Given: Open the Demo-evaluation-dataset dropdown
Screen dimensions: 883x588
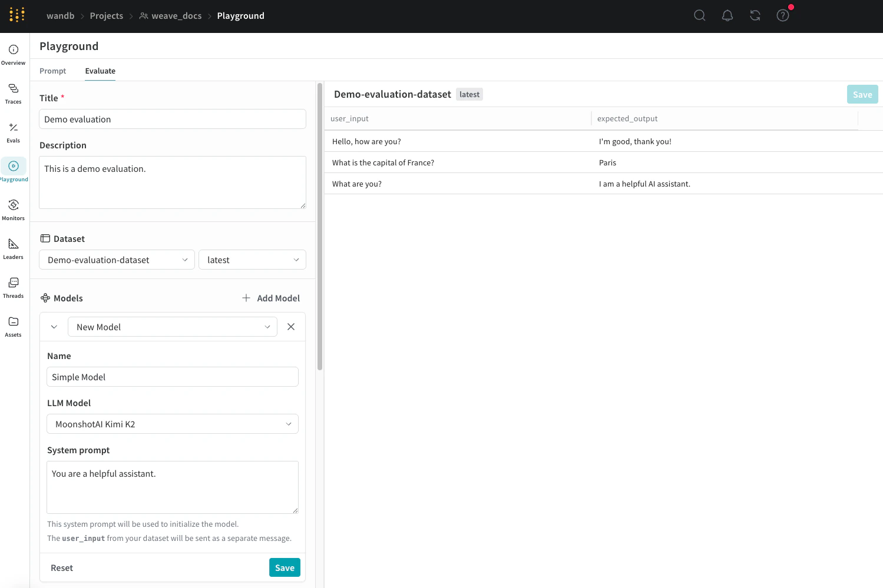Looking at the screenshot, I should click(116, 260).
